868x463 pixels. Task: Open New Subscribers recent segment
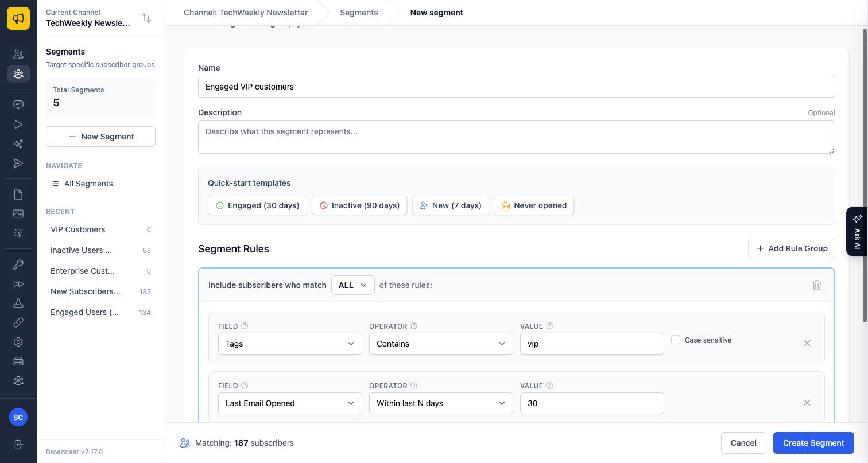pyautogui.click(x=100, y=291)
